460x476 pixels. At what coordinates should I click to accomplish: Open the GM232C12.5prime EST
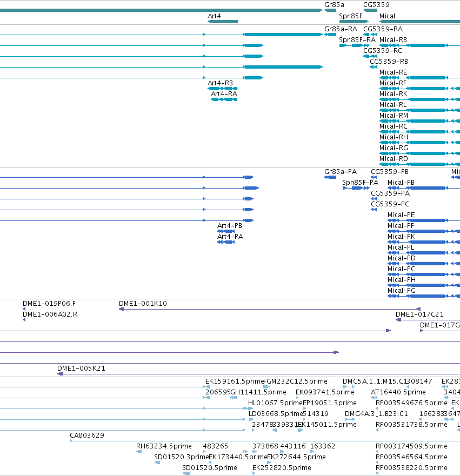[266, 387]
